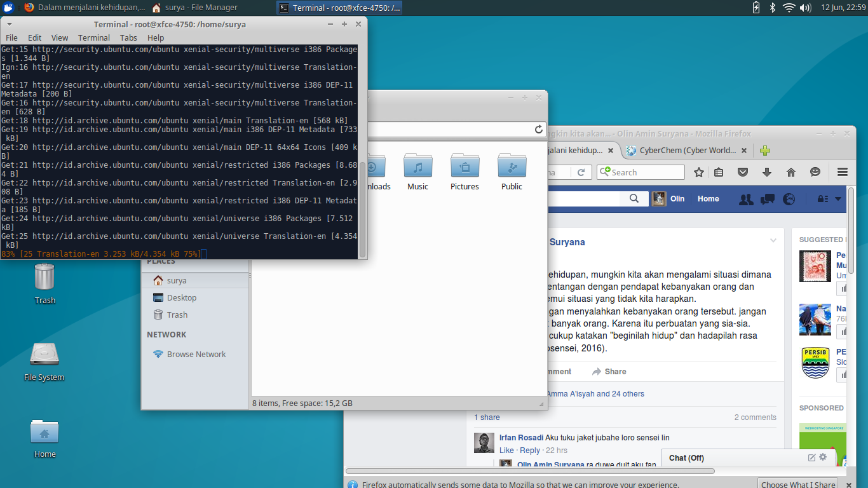Image resolution: width=868 pixels, height=488 pixels.
Task: Click the Firefox home button
Action: (790, 172)
